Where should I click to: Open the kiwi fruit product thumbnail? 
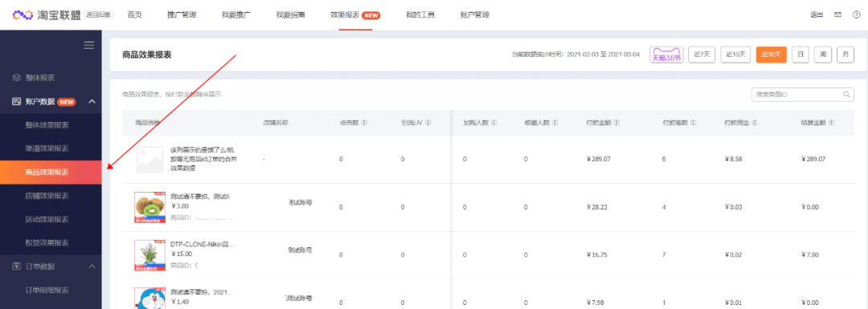(150, 207)
